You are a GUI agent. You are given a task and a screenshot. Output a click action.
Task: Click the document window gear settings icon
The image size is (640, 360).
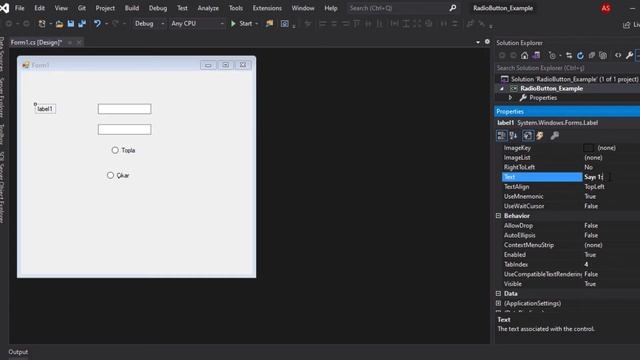pos(487,42)
